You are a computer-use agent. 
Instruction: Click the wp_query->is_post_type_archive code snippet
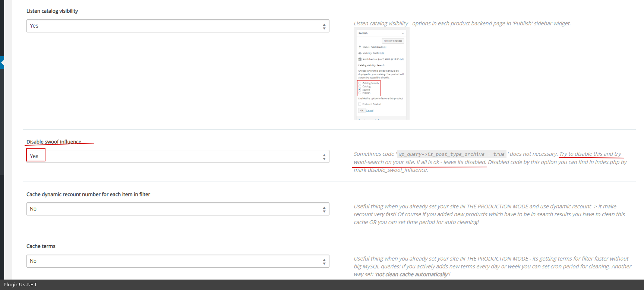coord(451,154)
